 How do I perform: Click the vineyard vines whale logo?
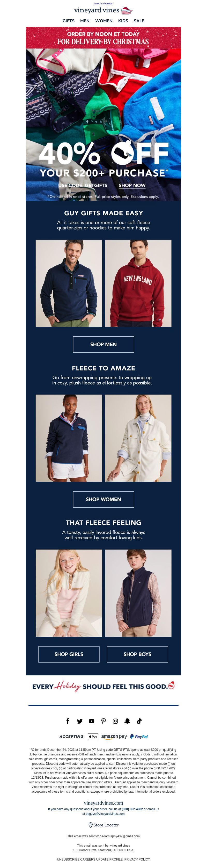click(127, 10)
